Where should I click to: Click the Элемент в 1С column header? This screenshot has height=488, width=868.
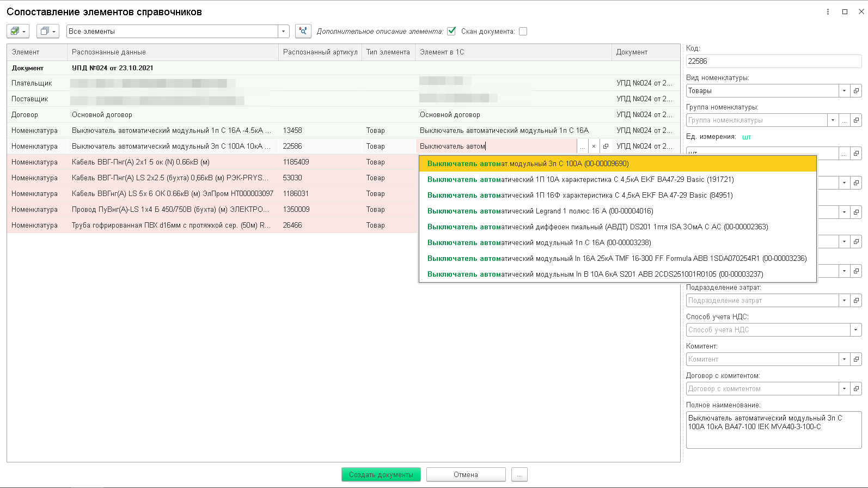[514, 52]
